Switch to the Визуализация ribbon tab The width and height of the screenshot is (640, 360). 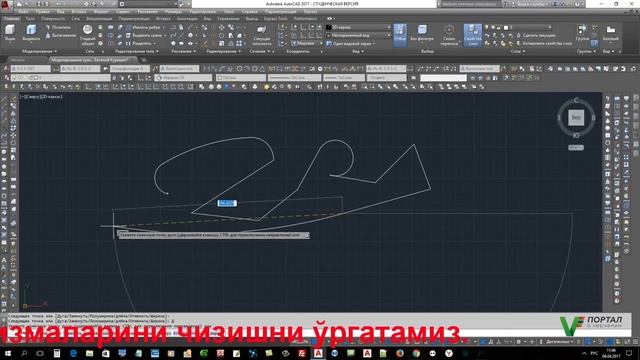100,19
